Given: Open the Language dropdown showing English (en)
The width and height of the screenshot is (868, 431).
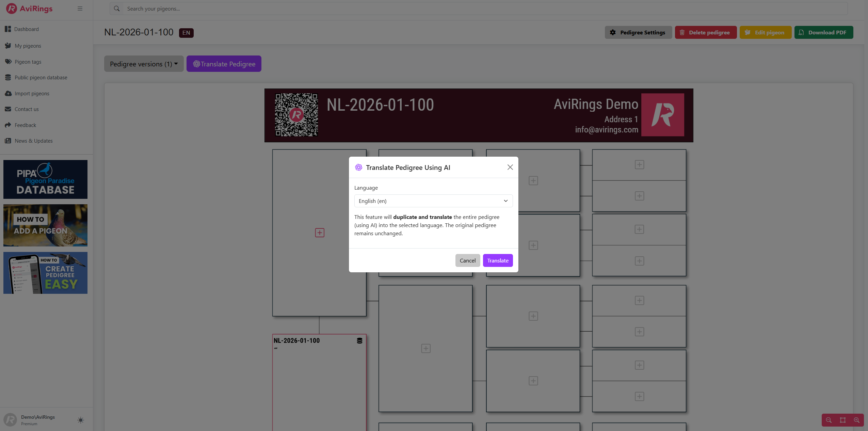Looking at the screenshot, I should [x=433, y=201].
